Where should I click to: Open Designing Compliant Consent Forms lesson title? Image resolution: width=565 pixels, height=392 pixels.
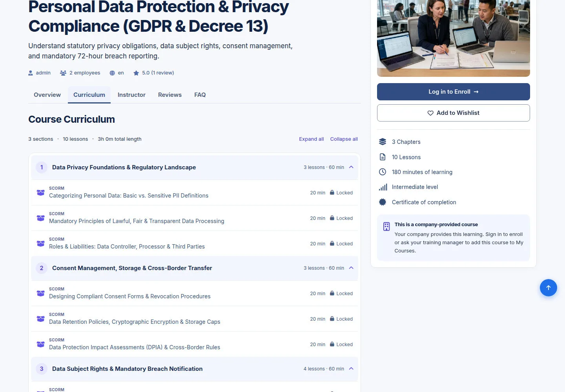click(x=130, y=296)
